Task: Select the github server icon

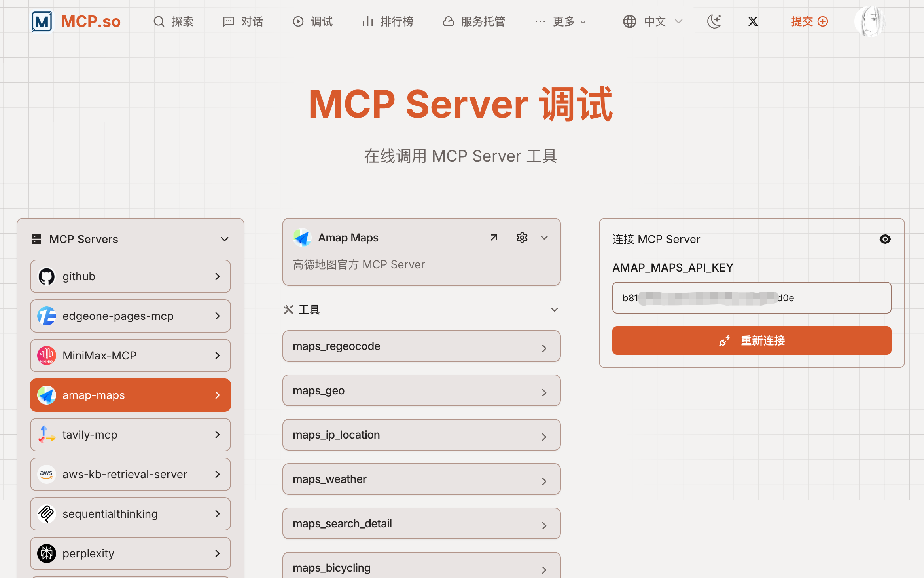Action: [47, 276]
